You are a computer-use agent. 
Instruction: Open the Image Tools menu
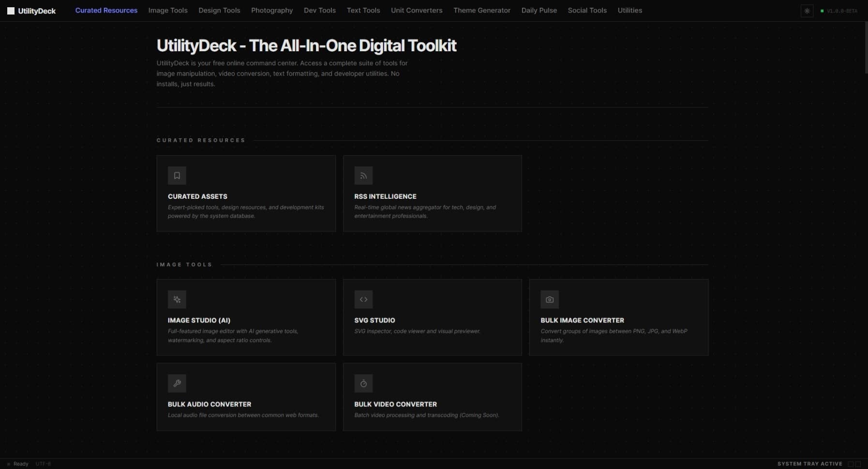168,10
